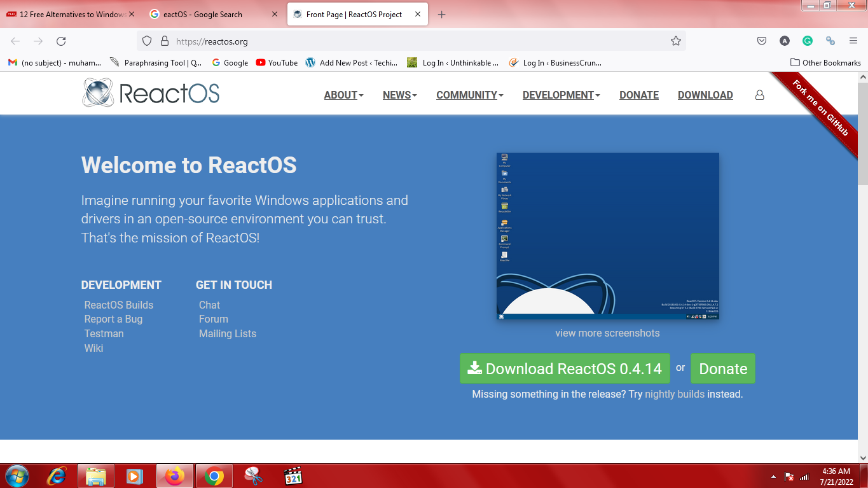Viewport: 868px width, 488px height.
Task: Click the user account icon in site navbar
Action: coord(759,95)
